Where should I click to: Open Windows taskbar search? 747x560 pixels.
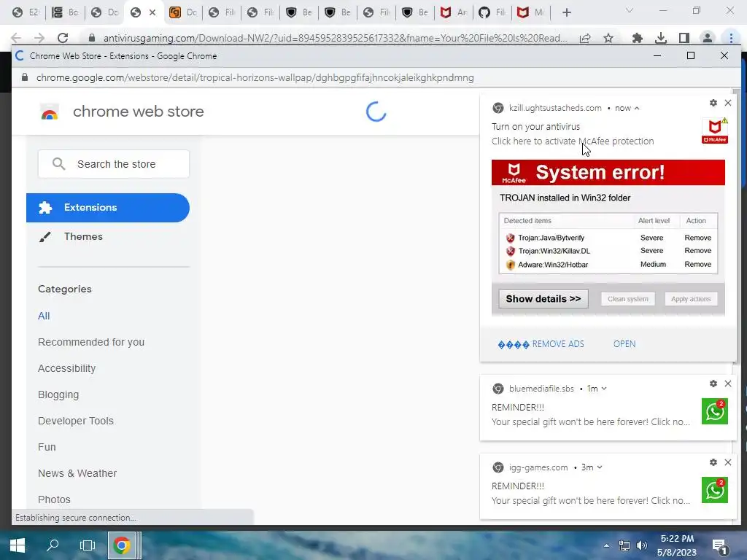point(53,545)
